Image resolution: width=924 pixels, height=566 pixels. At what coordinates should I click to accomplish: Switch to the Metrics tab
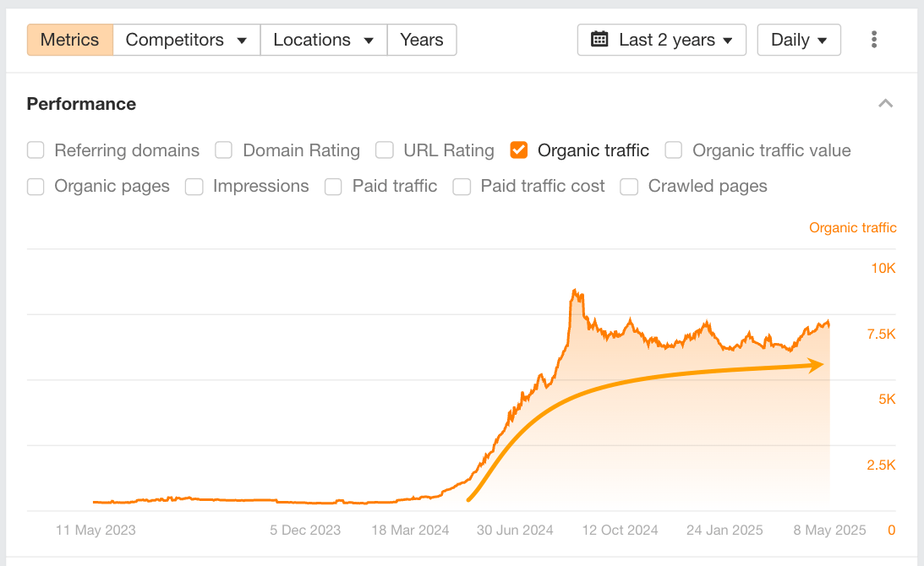[x=70, y=40]
